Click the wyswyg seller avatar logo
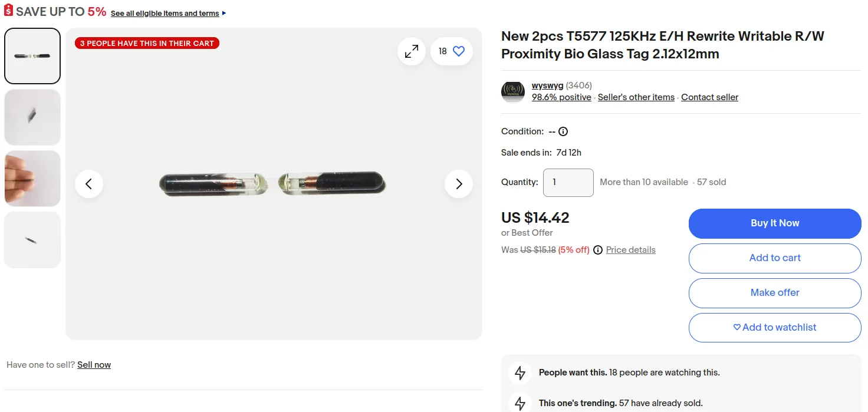This screenshot has width=868, height=412. point(513,92)
